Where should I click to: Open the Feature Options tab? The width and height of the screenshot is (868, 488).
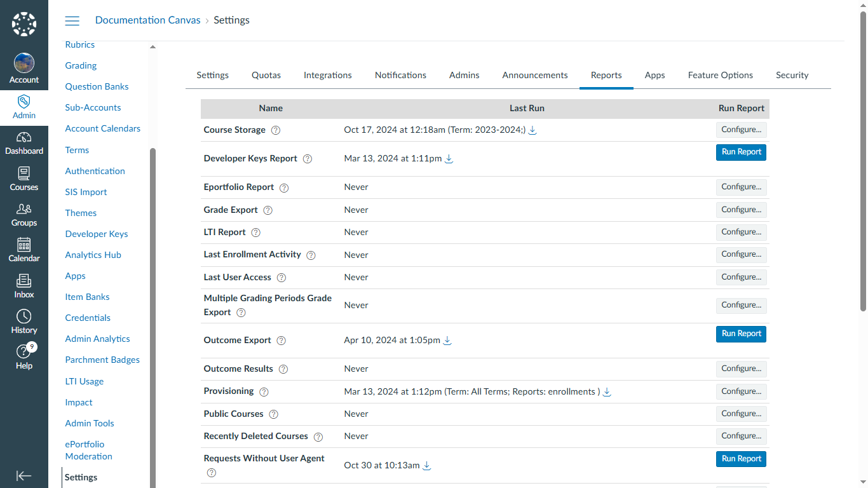(720, 75)
